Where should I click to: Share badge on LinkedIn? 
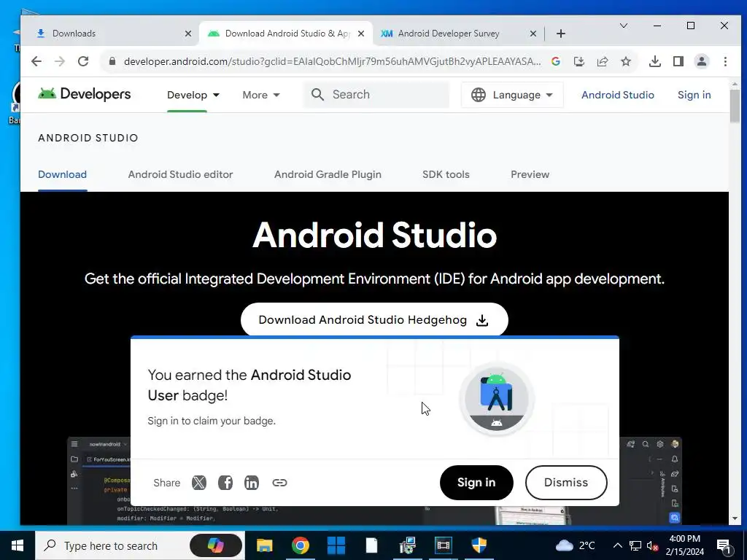pos(252,483)
